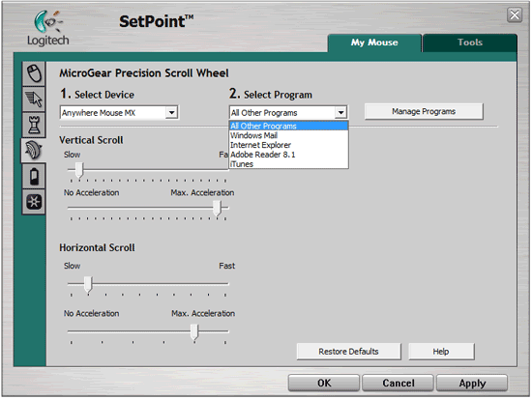Select the scroll wheel settings sidebar icon
The image size is (532, 399).
point(34,150)
